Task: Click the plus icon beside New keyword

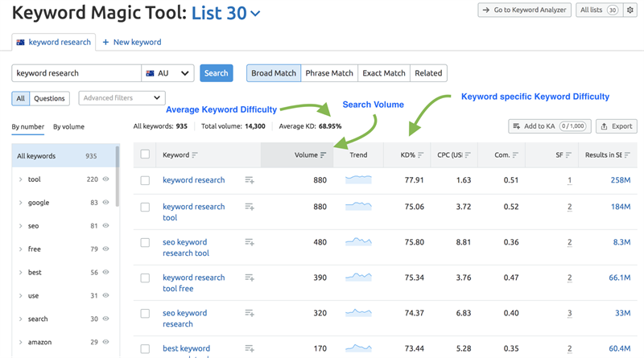Action: coord(105,43)
